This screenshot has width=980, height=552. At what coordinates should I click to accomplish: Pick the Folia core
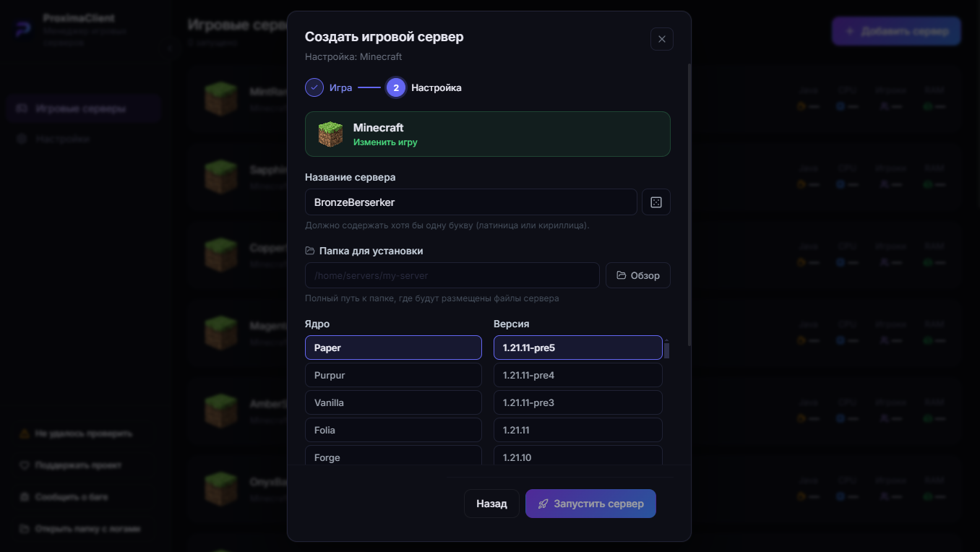[x=393, y=430]
